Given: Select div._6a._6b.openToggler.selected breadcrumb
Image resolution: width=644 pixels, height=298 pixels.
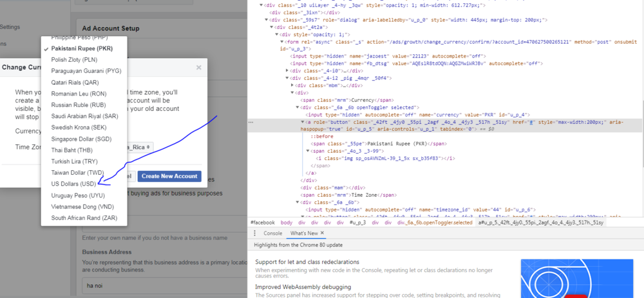Looking at the screenshot, I should click(435, 223).
